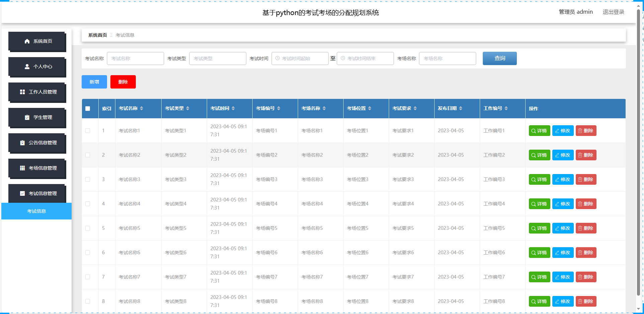Click the grid icon beside 工作人员管理
This screenshot has height=314, width=644.
[22, 92]
